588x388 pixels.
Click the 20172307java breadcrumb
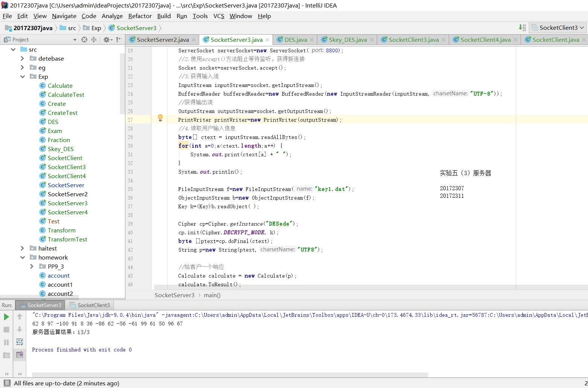point(29,28)
